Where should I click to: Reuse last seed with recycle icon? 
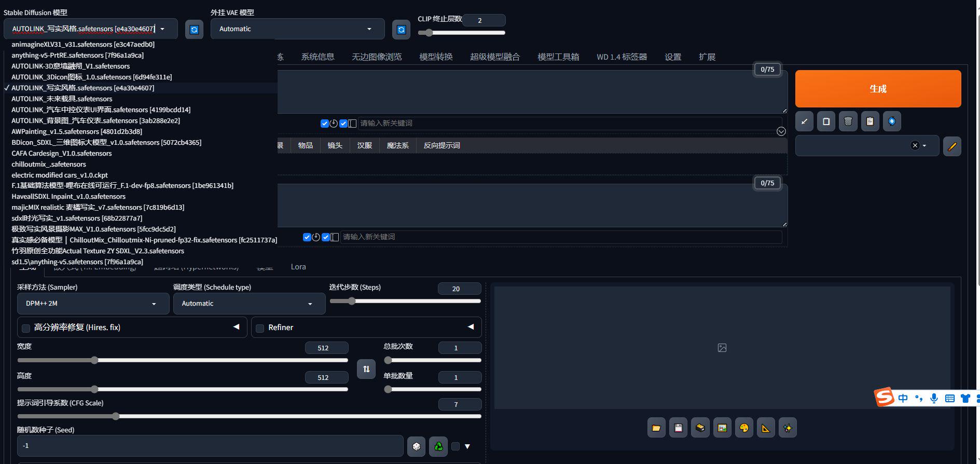(438, 446)
